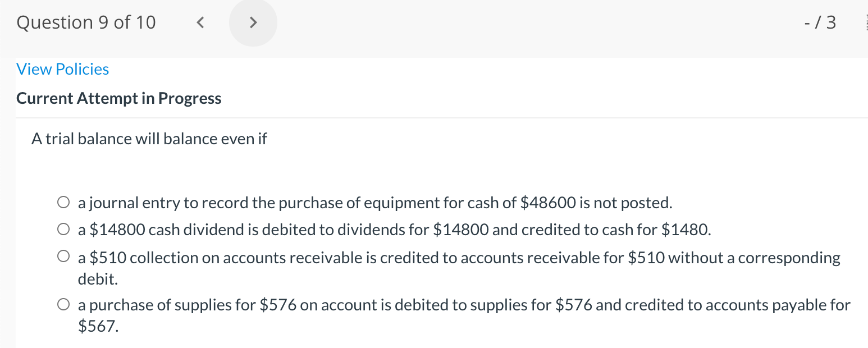This screenshot has height=348, width=868.
Task: Select the Current Attempt in Progress heading
Action: [118, 98]
